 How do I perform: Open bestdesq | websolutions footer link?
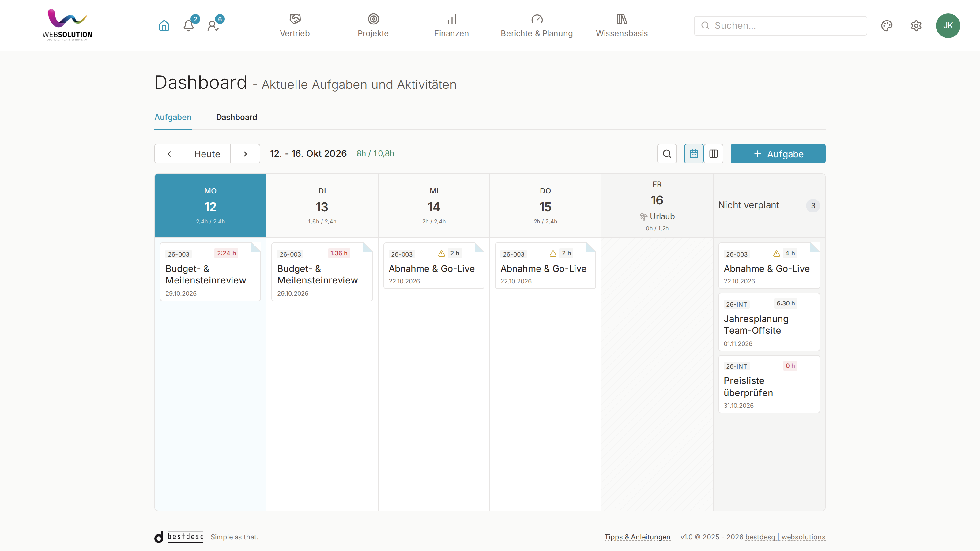coord(785,537)
